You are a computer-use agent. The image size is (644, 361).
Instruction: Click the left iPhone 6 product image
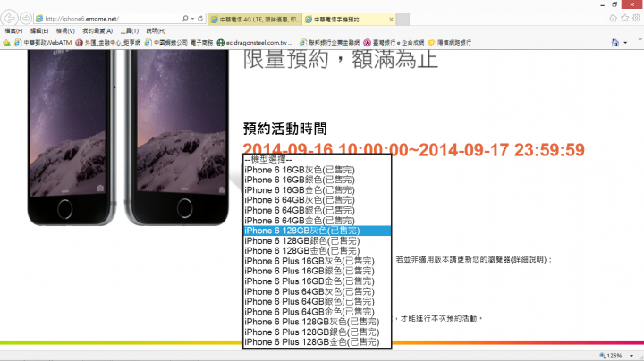pos(71,138)
